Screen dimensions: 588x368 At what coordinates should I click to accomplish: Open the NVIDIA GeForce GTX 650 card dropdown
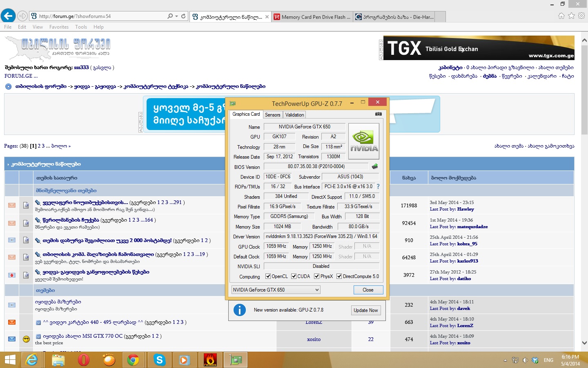click(276, 290)
